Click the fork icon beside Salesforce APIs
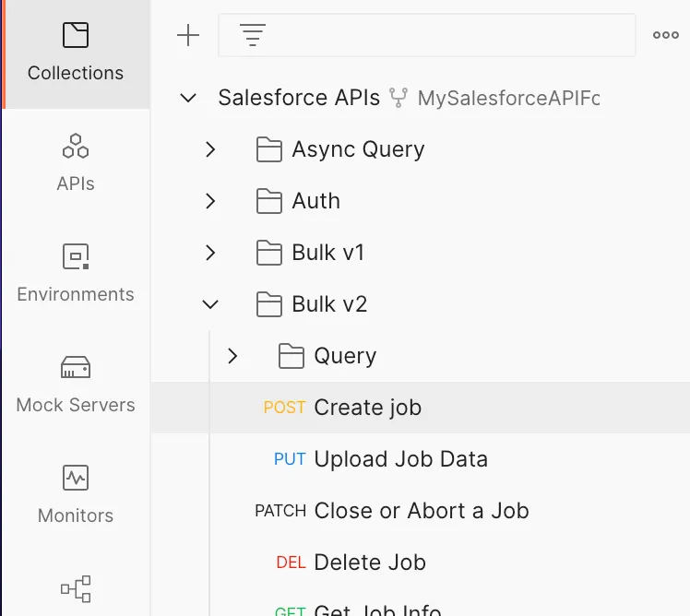 399,98
